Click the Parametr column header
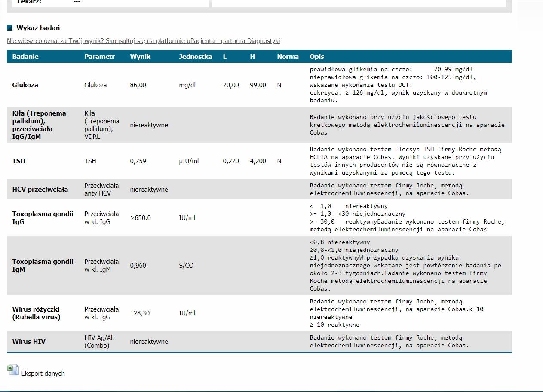 (x=100, y=57)
